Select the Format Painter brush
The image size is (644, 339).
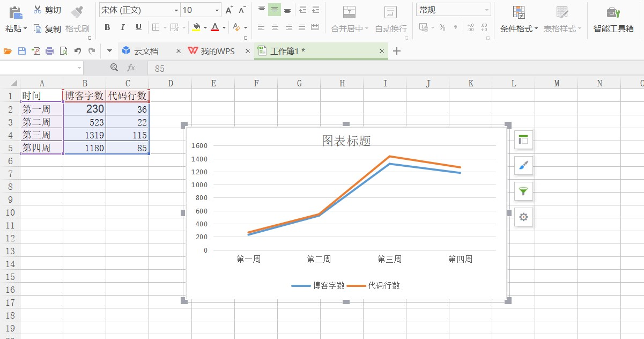click(x=77, y=19)
